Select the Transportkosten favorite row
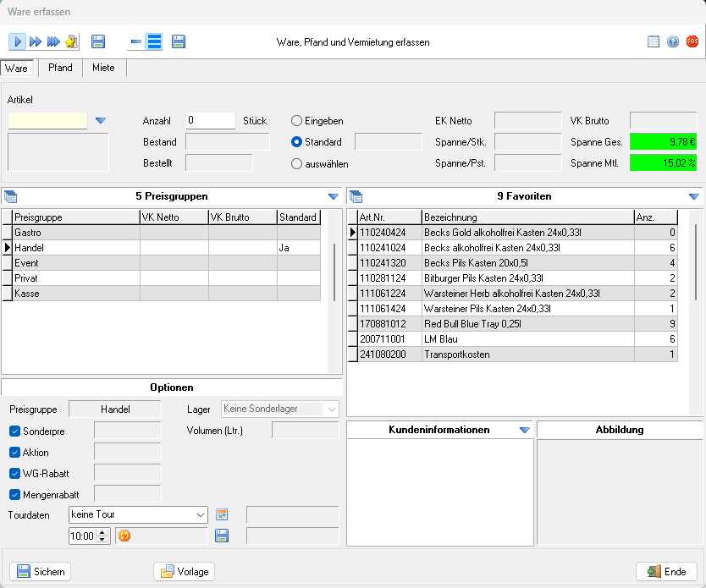Viewport: 706px width, 588px height. click(x=513, y=355)
